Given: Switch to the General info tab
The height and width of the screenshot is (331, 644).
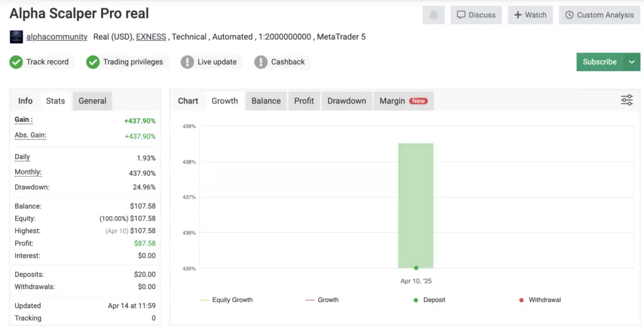Looking at the screenshot, I should 92,101.
